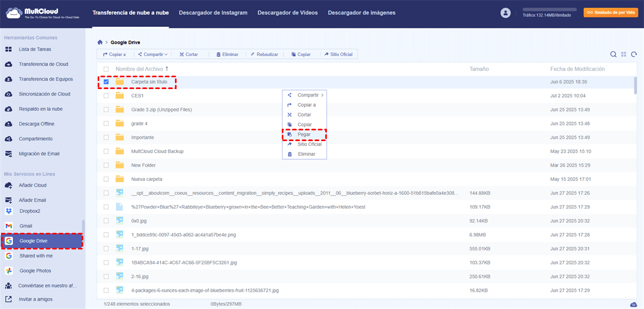
Task: Click Rebautizar in the toolbar
Action: pos(264,54)
